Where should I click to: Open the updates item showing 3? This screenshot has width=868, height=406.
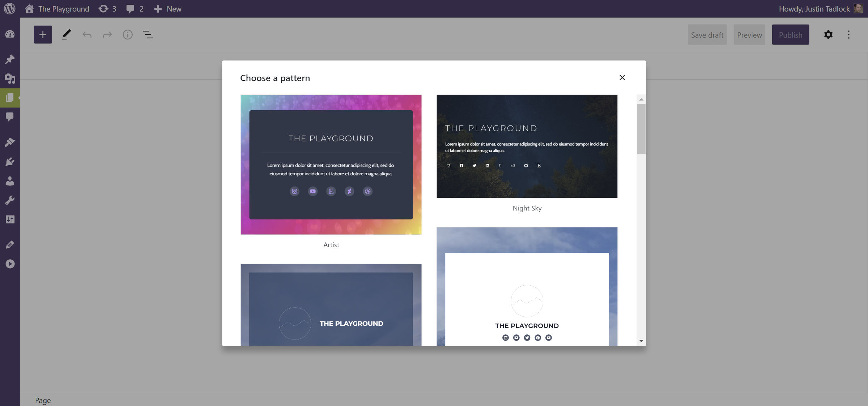click(x=107, y=8)
